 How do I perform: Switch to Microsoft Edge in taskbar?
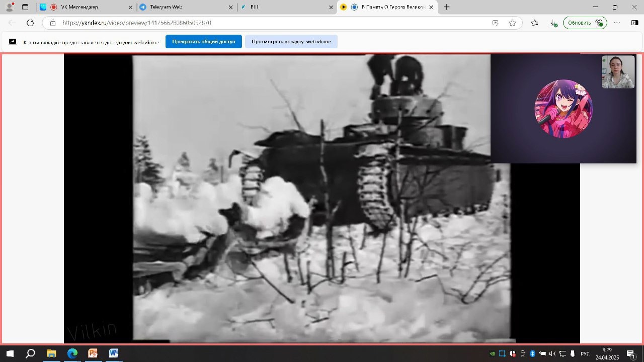tap(72, 353)
